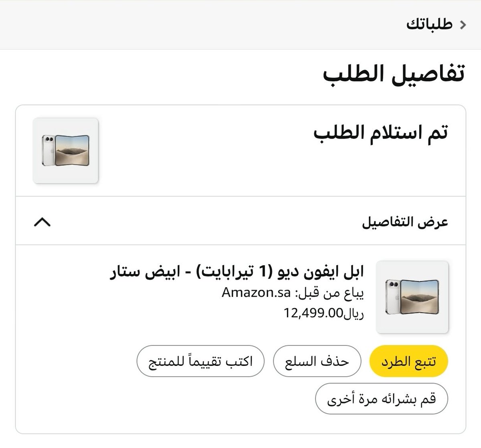Open the item thumbnail beside the product title
Viewport: 481px width, 448px height.
412,297
